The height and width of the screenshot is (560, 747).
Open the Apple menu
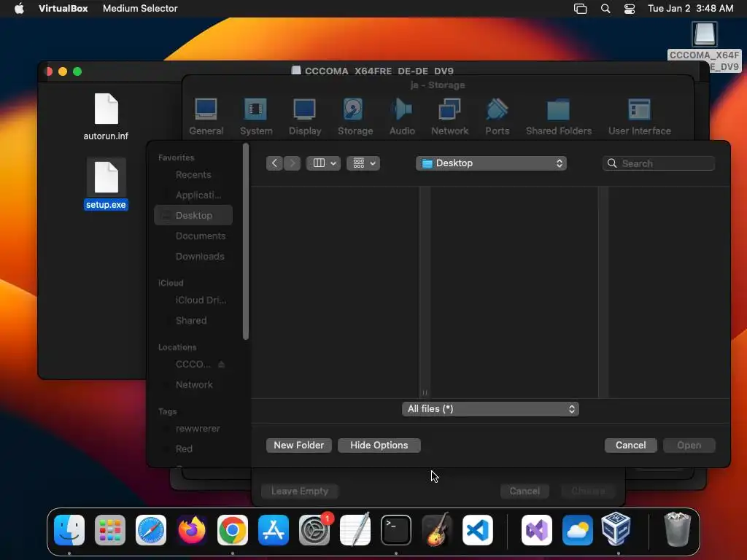click(19, 8)
